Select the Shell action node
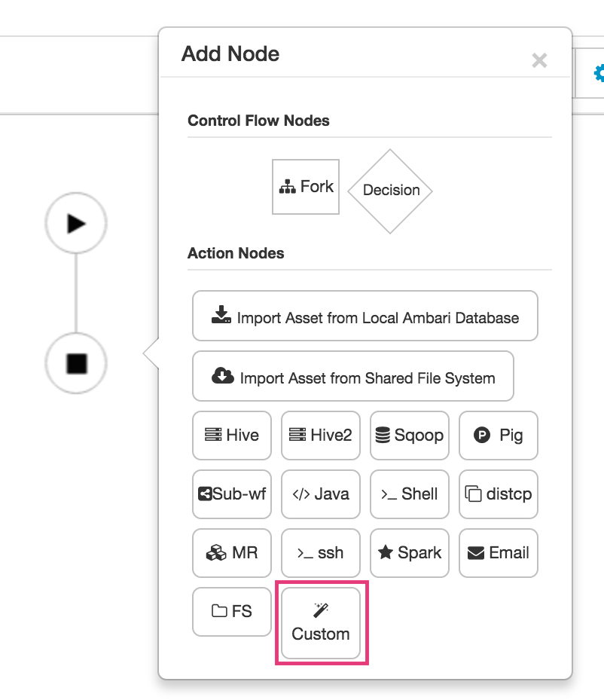The image size is (604, 700). [x=409, y=494]
